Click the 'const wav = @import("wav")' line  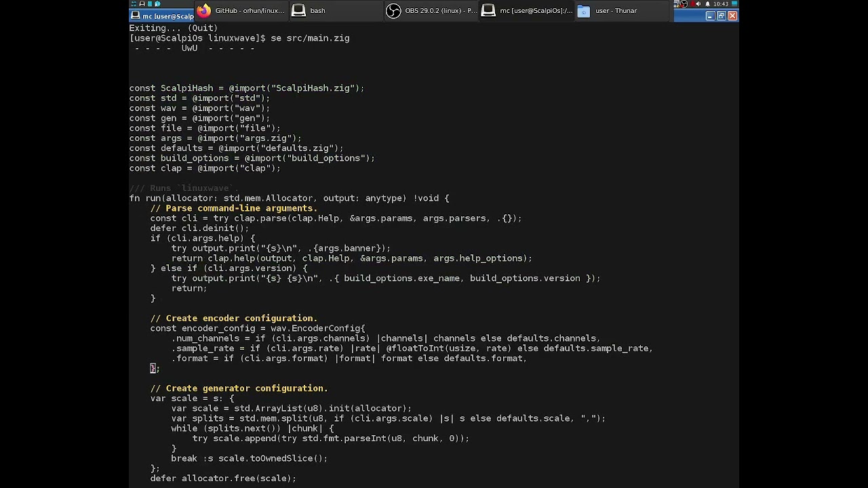[x=199, y=108]
